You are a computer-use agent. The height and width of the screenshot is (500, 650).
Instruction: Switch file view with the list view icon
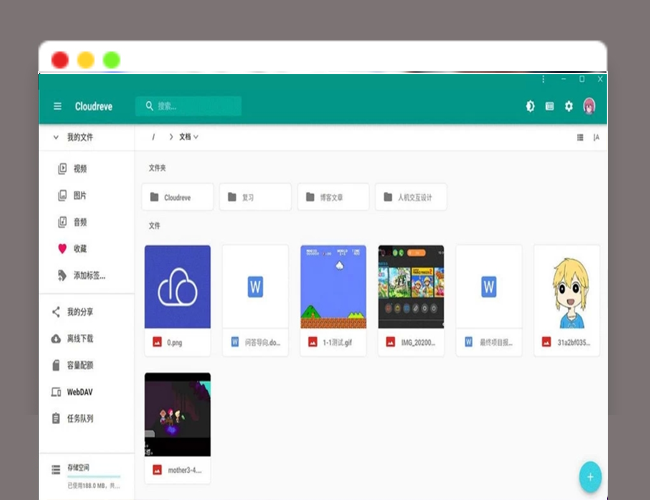(x=580, y=137)
